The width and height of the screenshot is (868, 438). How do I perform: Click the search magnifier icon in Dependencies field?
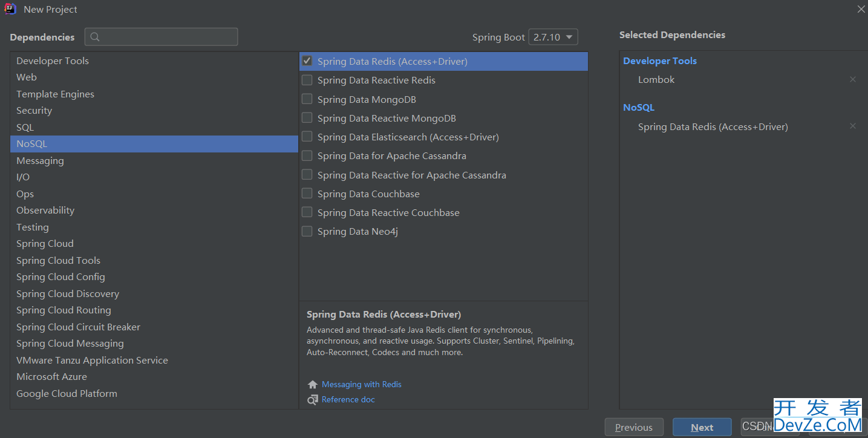coord(95,37)
